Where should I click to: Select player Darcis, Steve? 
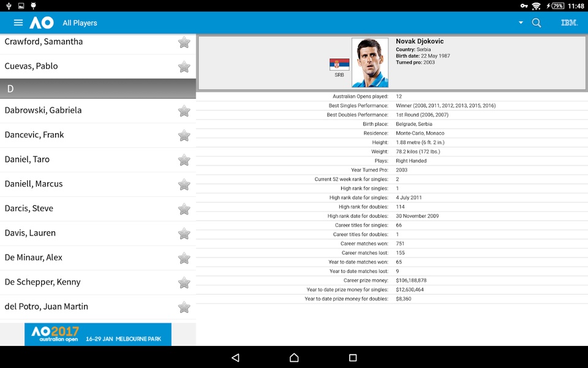[x=98, y=209]
